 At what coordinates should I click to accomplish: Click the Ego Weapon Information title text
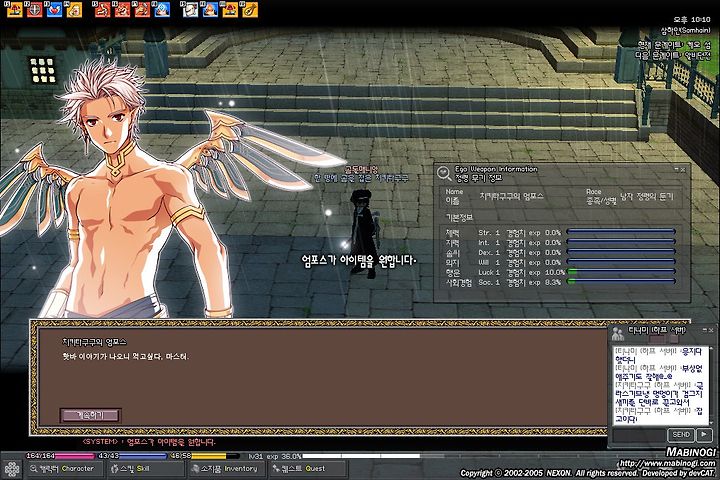[495, 169]
